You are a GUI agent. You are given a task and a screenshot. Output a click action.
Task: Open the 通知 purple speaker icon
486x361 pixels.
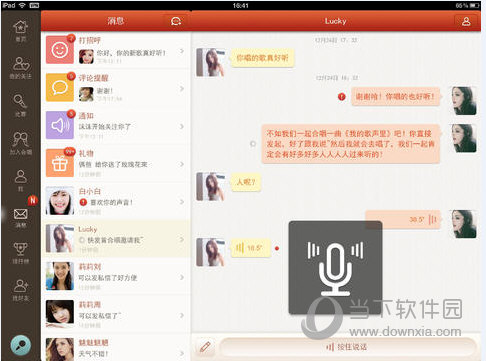[x=60, y=125]
